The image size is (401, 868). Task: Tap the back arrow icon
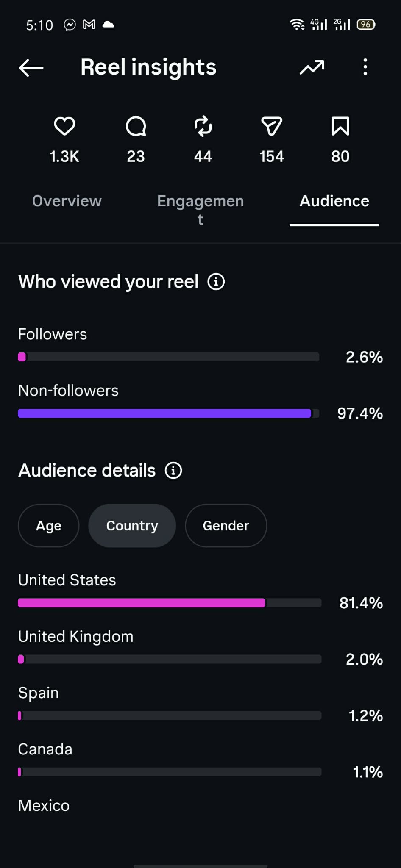click(x=31, y=68)
